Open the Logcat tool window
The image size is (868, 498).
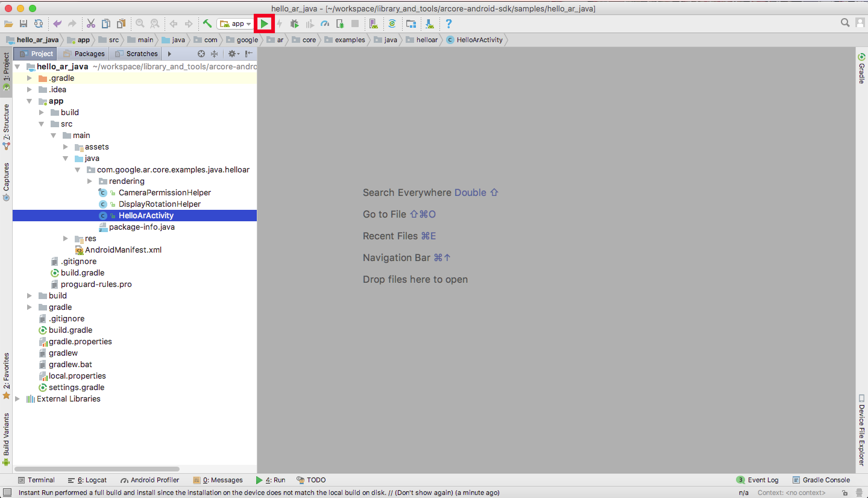pyautogui.click(x=92, y=480)
